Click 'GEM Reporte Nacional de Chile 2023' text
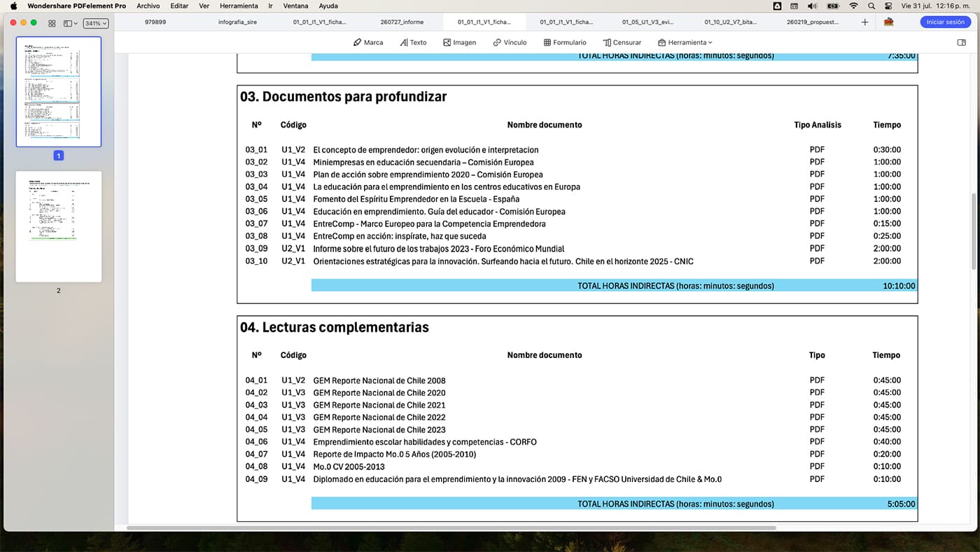Image resolution: width=980 pixels, height=552 pixels. pyautogui.click(x=379, y=430)
